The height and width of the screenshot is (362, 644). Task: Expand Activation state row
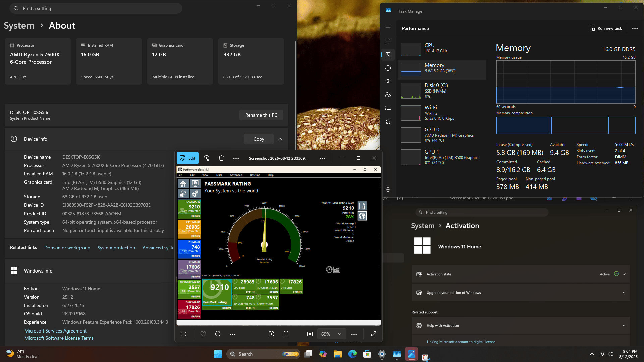521,274
